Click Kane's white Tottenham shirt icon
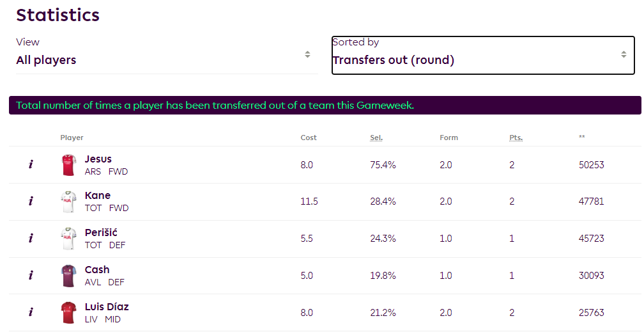The image size is (644, 332). [x=68, y=202]
